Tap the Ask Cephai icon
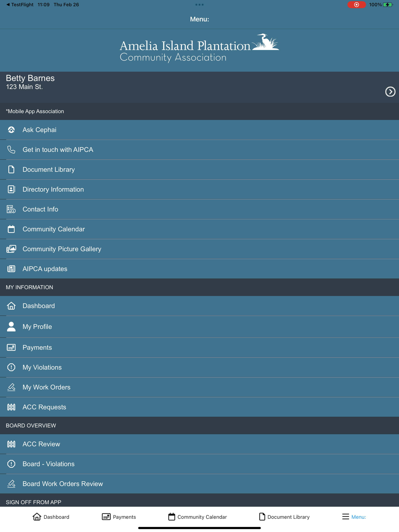The width and height of the screenshot is (399, 532). coord(11,130)
